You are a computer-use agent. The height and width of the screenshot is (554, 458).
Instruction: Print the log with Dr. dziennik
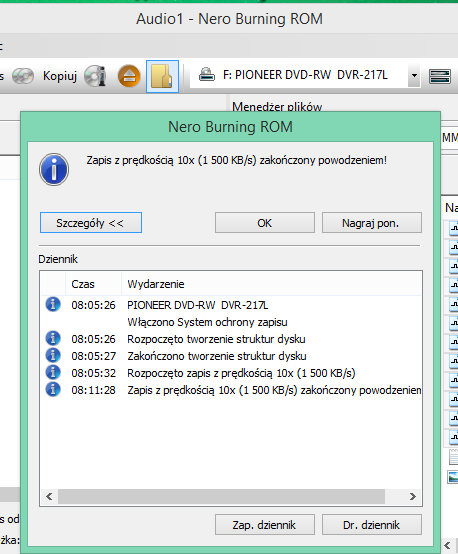371,525
